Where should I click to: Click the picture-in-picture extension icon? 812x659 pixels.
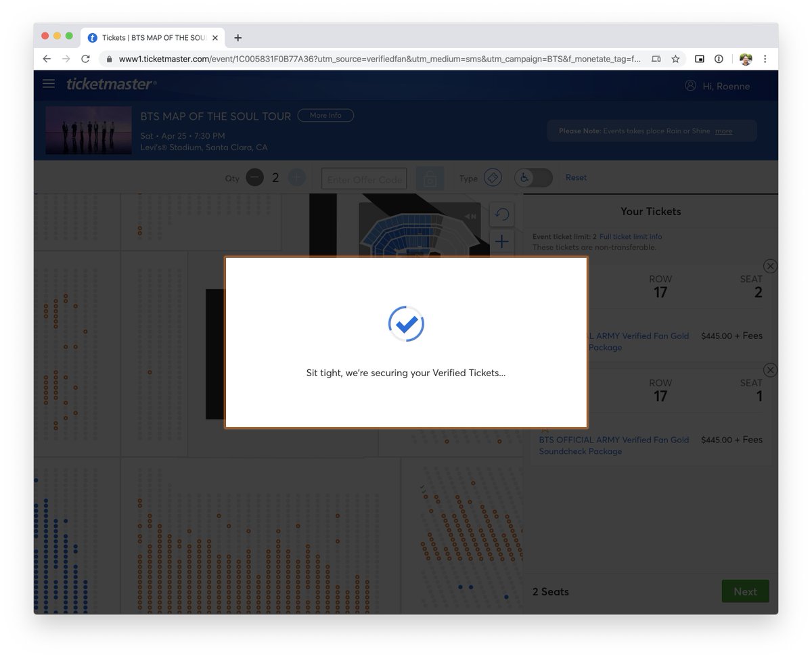[700, 59]
